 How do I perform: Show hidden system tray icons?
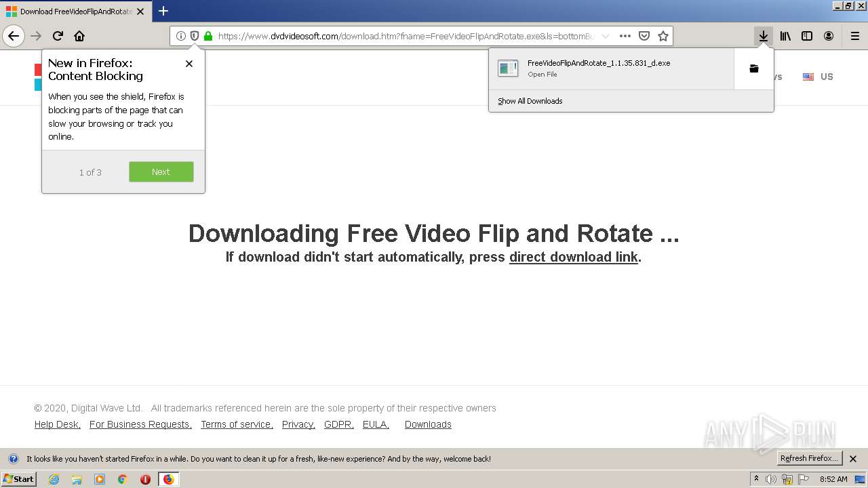[x=756, y=479]
